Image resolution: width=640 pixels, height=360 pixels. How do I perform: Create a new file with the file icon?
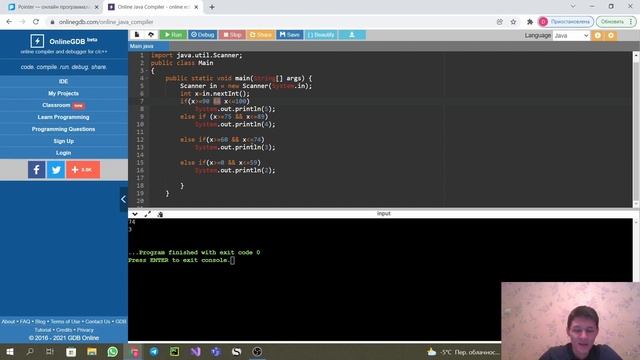(x=137, y=35)
